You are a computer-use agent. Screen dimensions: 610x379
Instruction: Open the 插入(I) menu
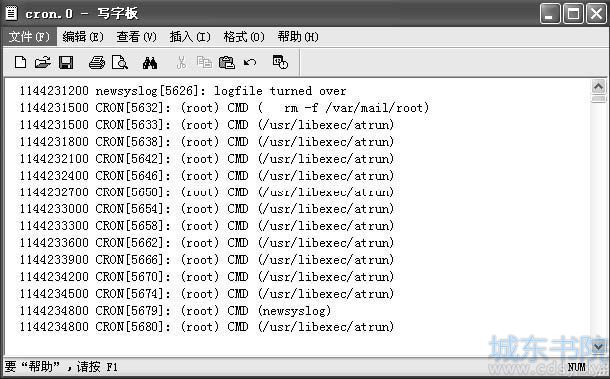pos(190,37)
